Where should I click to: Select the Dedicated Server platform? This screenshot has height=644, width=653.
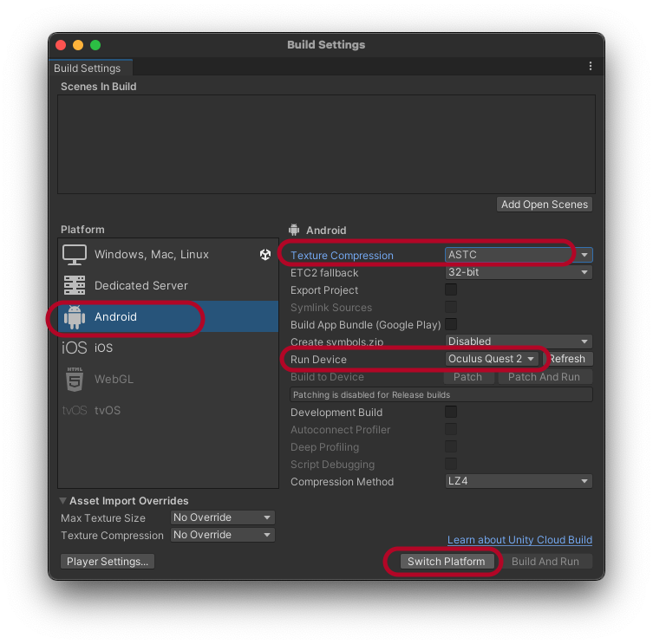[168, 285]
